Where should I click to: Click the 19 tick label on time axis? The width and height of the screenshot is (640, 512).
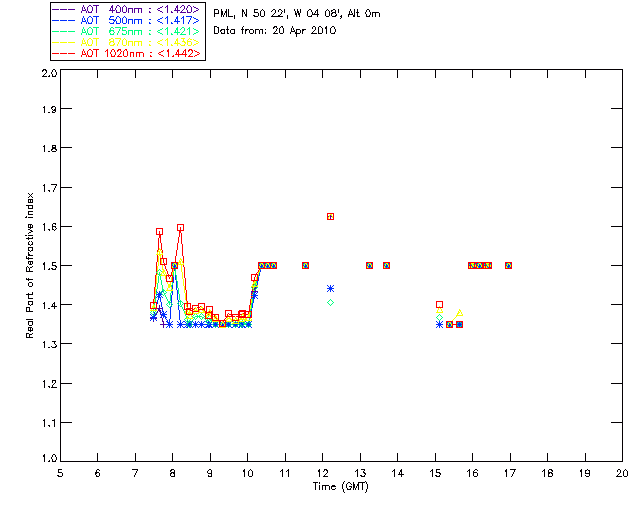click(x=585, y=473)
